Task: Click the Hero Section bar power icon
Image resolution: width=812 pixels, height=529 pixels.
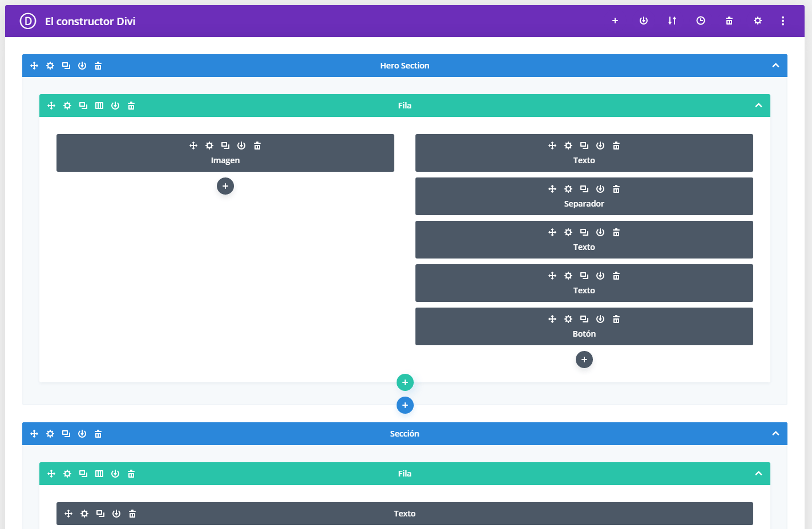Action: click(82, 66)
